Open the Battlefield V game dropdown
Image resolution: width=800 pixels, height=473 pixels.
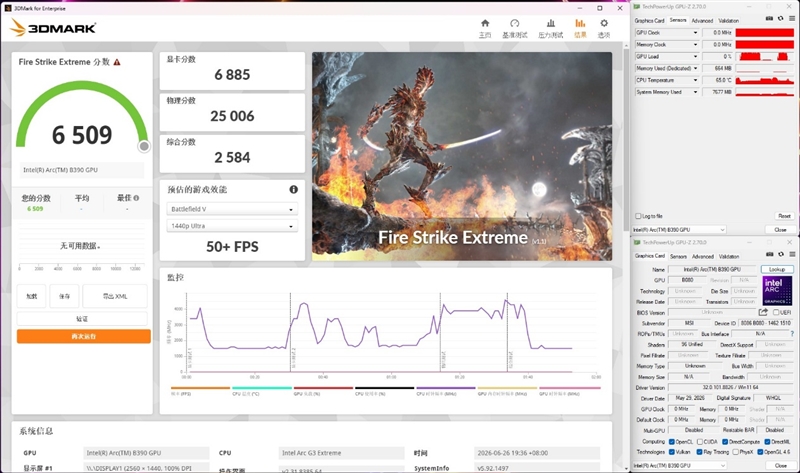click(x=232, y=209)
